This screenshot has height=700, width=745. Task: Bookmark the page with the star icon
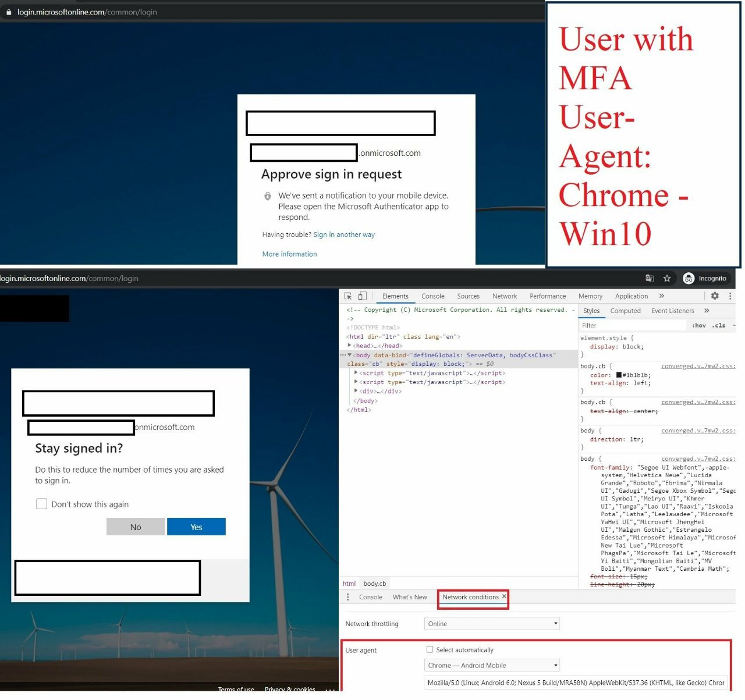click(667, 279)
